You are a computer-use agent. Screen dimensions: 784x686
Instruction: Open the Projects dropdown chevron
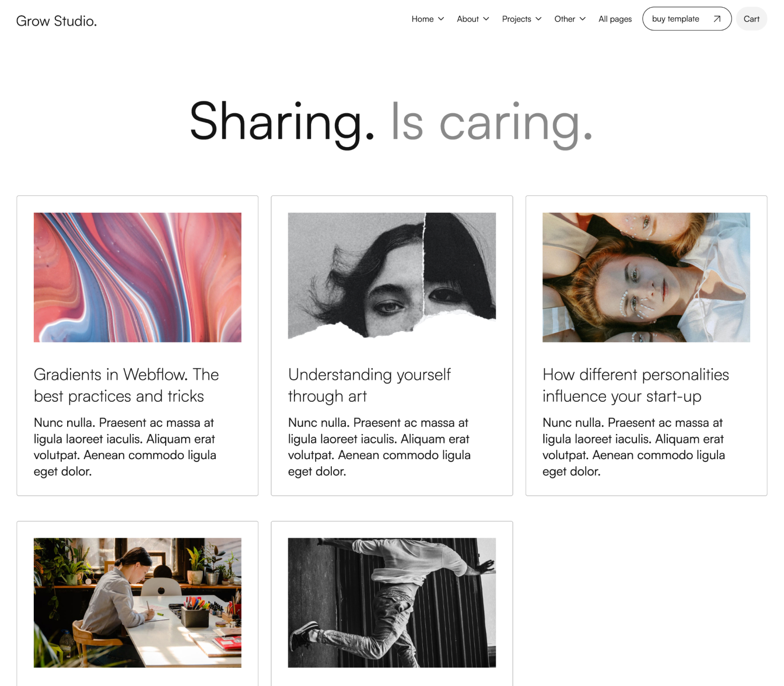coord(539,19)
